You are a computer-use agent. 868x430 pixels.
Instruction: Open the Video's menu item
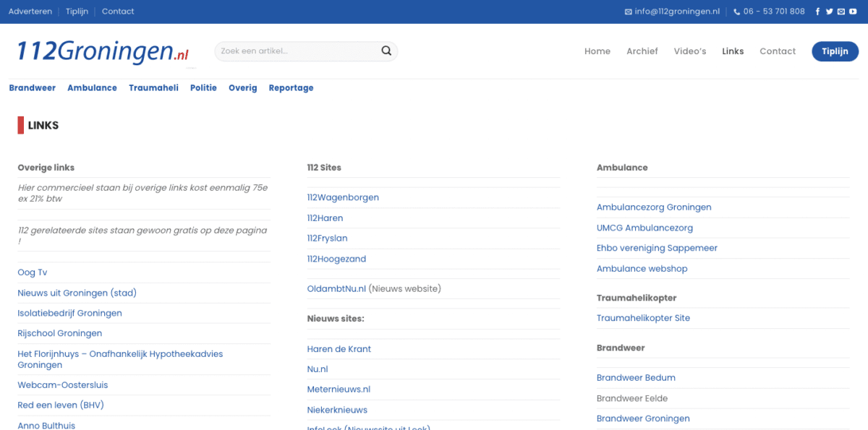[689, 51]
